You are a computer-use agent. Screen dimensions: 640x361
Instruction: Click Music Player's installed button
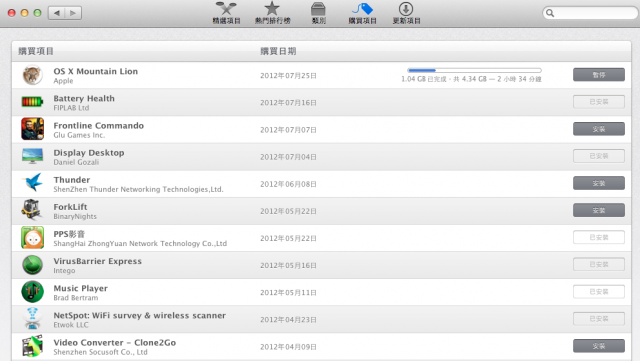click(x=598, y=292)
